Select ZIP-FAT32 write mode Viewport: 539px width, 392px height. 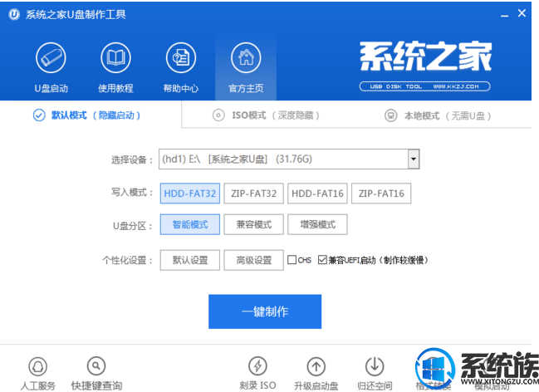[253, 194]
